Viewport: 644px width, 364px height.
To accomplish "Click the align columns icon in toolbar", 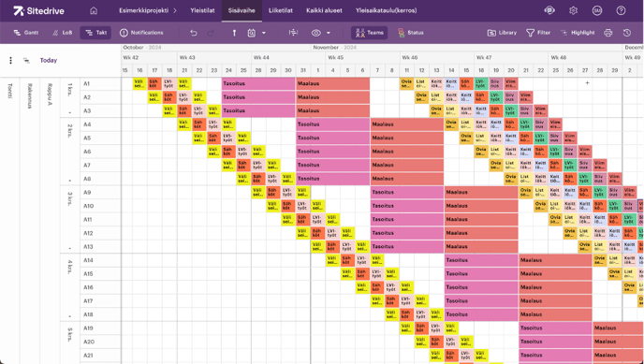I will point(293,33).
